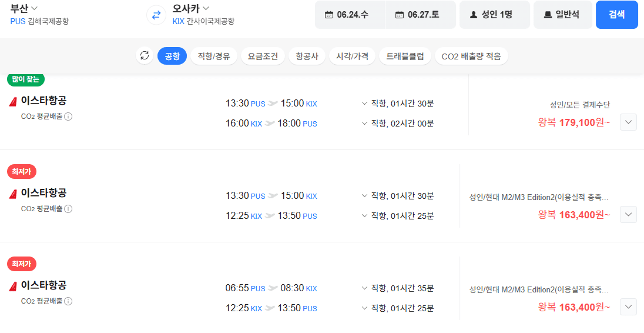Click the 08:30 KIX arrival time

pos(298,288)
